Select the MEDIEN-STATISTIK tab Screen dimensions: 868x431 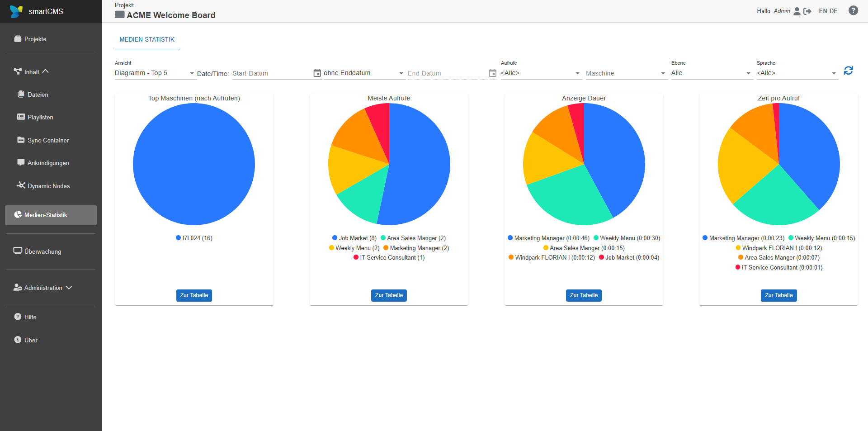(147, 39)
